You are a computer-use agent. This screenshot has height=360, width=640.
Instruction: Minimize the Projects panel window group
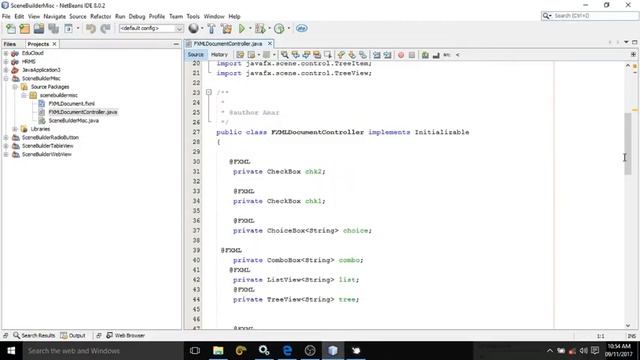coord(176,44)
